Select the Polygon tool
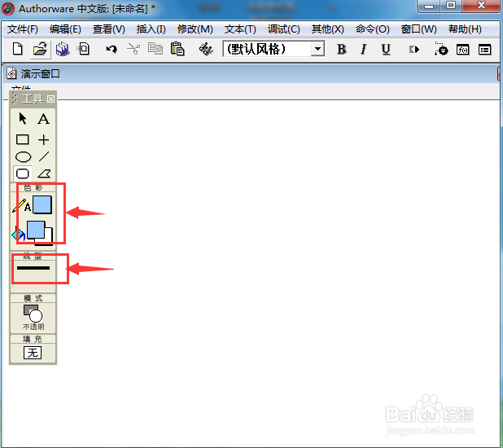 coord(44,173)
